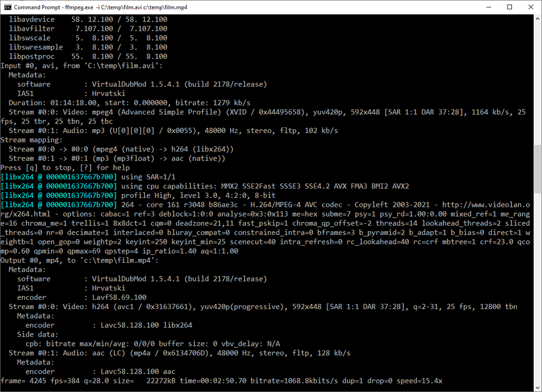Minimize the Command Prompt window
The image size is (542, 392).
click(x=489, y=7)
